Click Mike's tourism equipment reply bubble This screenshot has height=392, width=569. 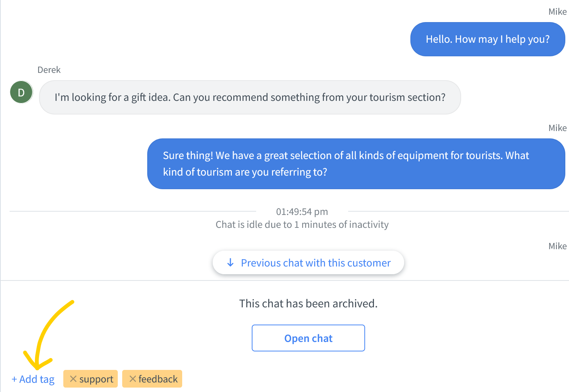coord(356,164)
